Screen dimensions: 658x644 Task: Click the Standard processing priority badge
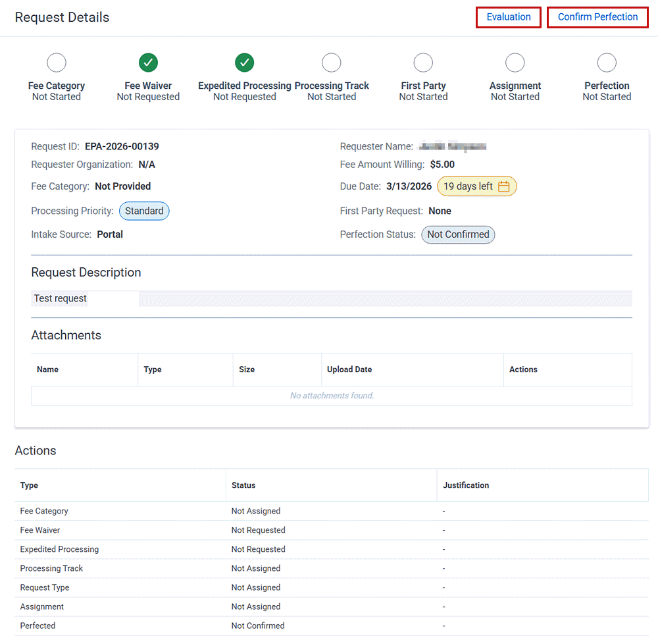coord(144,211)
